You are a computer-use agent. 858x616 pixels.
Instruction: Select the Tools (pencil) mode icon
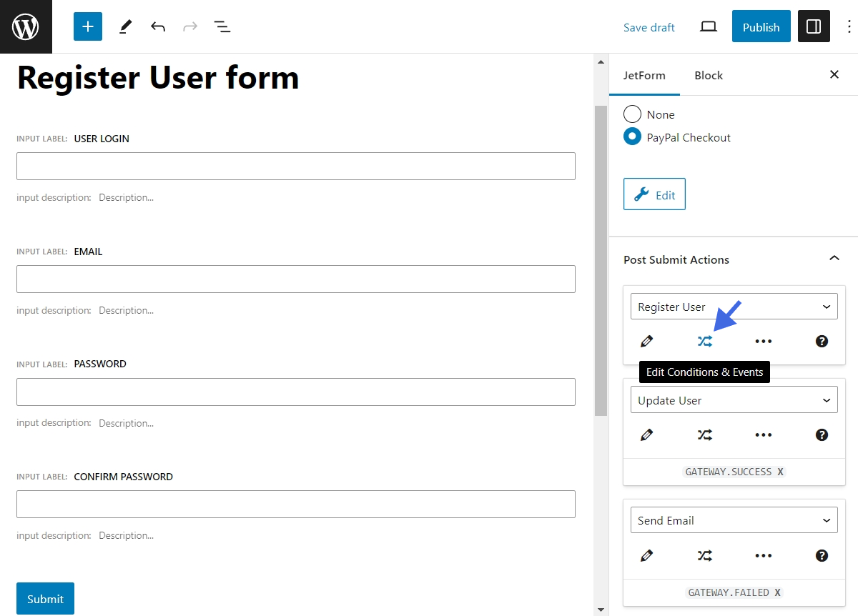(x=125, y=26)
